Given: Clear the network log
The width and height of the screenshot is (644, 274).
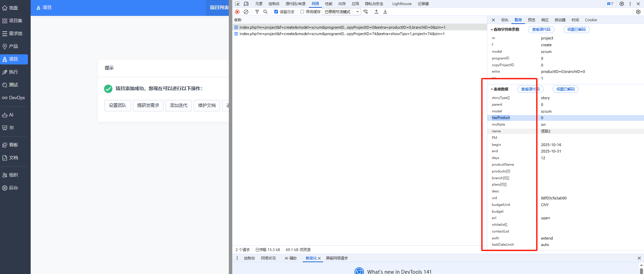Looking at the screenshot, I should [246, 12].
